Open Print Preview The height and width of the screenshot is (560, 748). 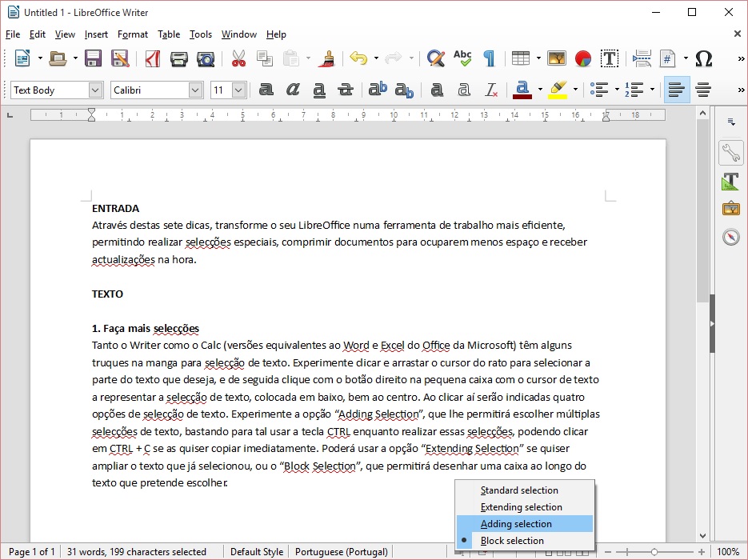tap(206, 58)
